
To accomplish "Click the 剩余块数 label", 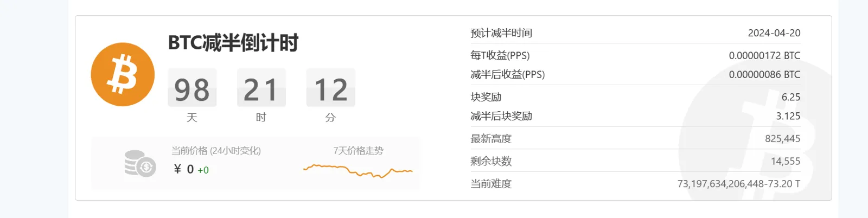I will point(491,161).
